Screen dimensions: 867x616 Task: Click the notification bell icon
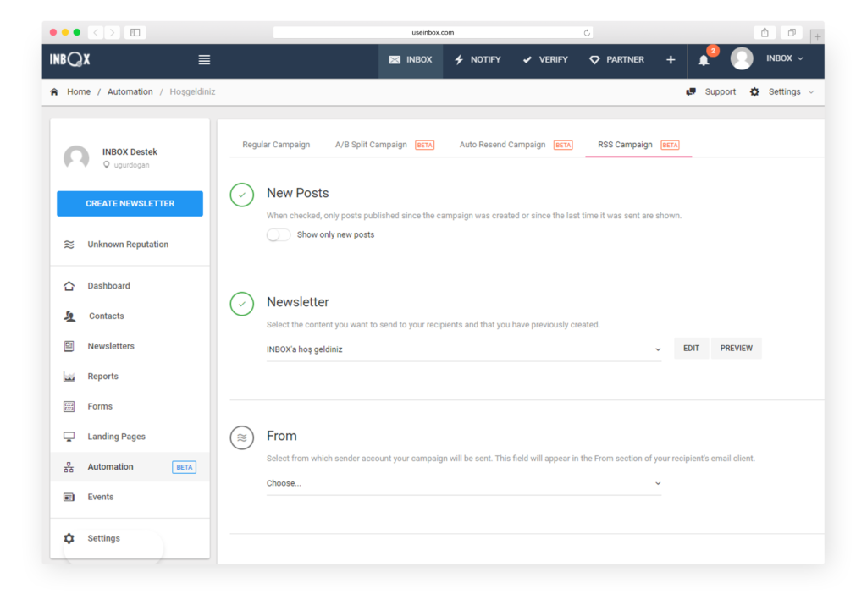(704, 60)
